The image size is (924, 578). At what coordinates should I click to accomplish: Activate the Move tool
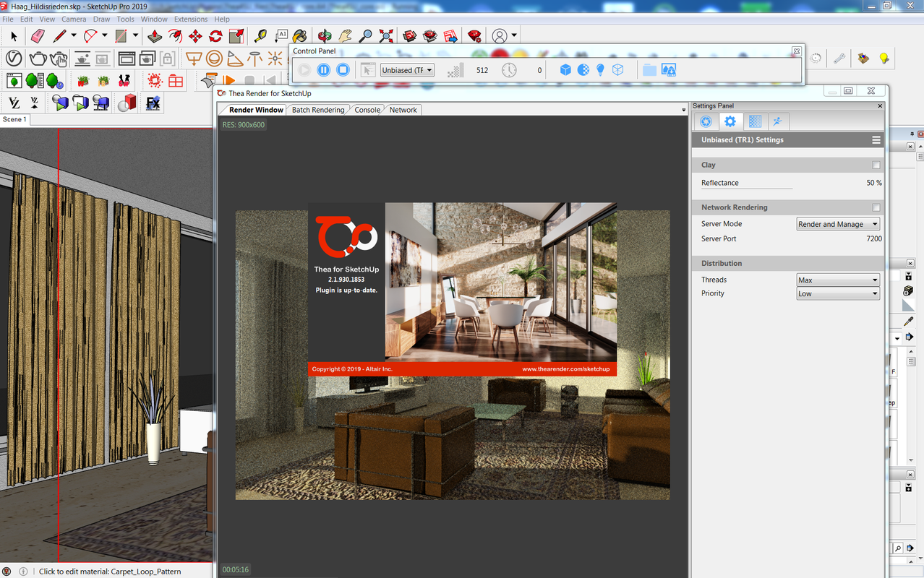click(195, 35)
